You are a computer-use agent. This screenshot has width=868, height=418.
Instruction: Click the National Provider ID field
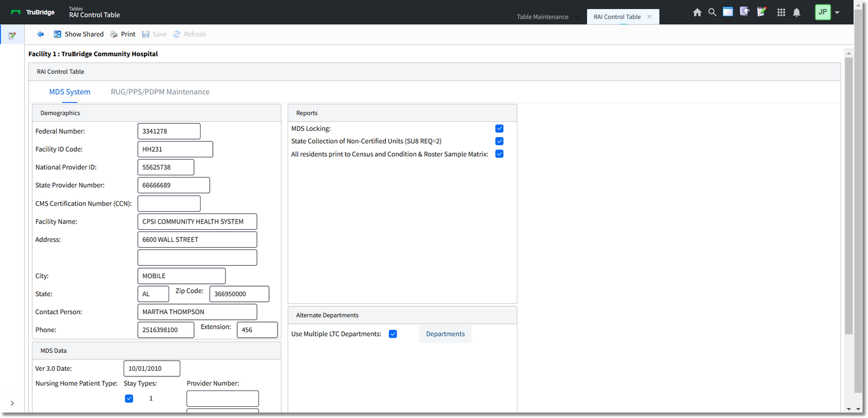click(x=166, y=167)
